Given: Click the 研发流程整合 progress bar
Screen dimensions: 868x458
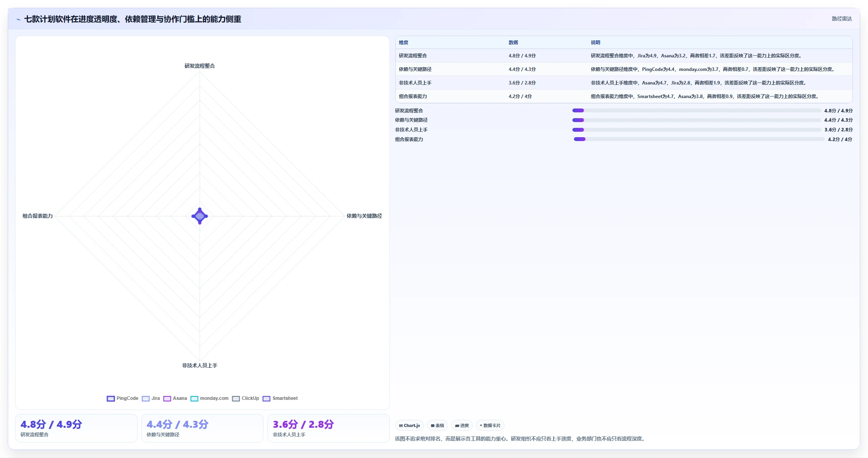Looking at the screenshot, I should (697, 110).
